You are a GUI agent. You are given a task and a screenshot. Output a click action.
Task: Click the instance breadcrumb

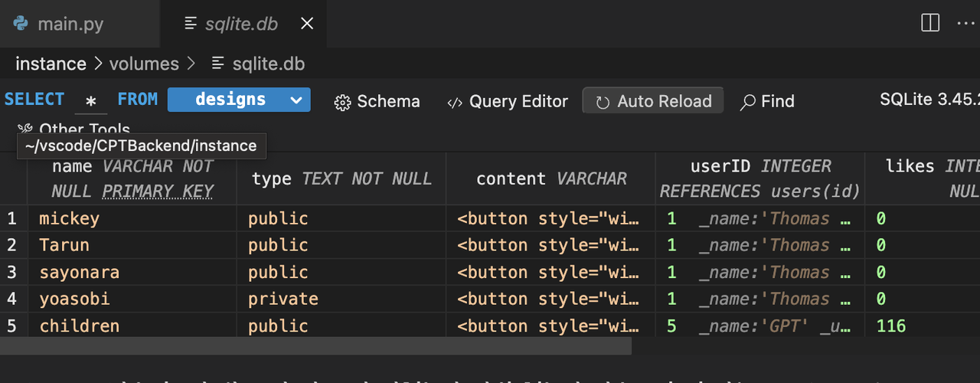pyautogui.click(x=51, y=64)
